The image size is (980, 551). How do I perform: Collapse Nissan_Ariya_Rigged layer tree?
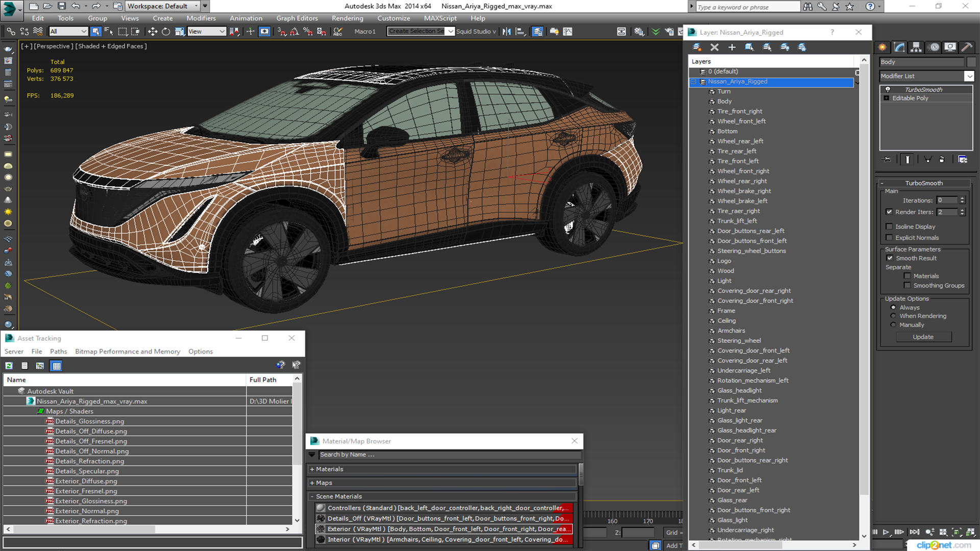tap(694, 82)
